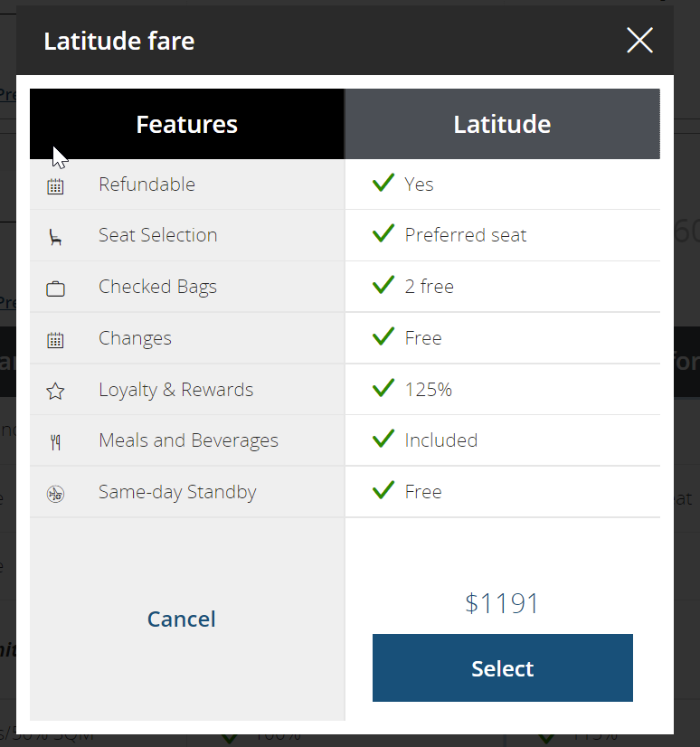Cancel the fare selection
This screenshot has width=700, height=747.
(x=182, y=619)
